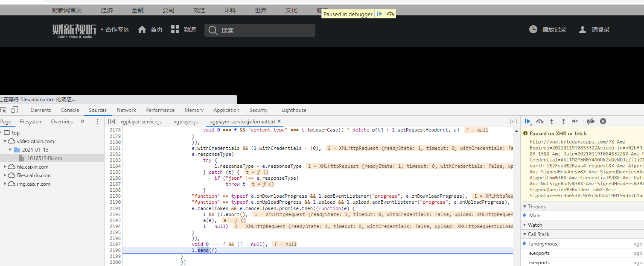Open xgplayer.js file tab

click(186, 122)
